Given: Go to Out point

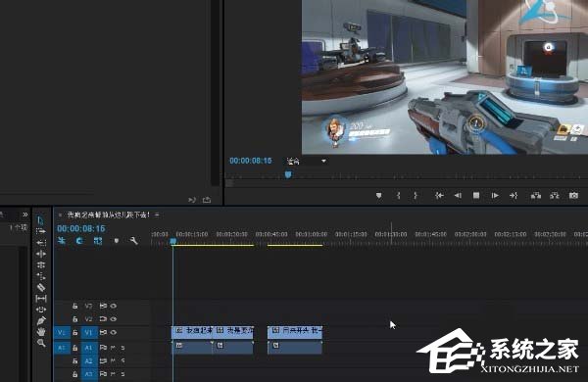Looking at the screenshot, I should (x=514, y=195).
